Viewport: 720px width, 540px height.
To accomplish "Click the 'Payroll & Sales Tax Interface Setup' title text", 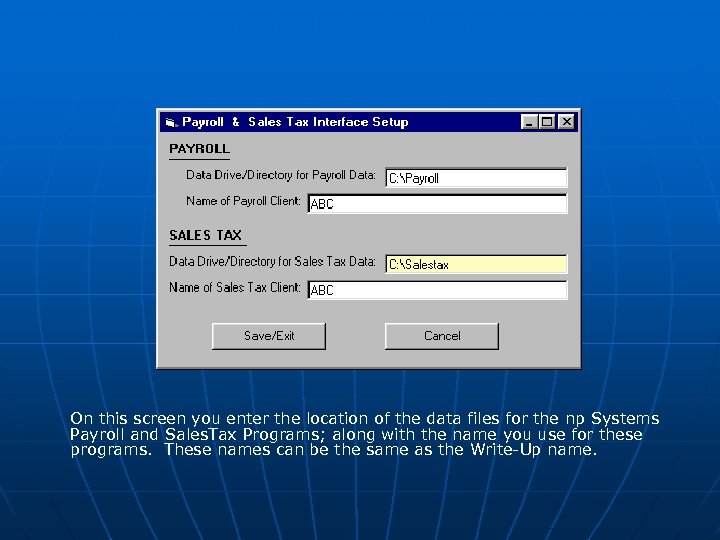I will pyautogui.click(x=295, y=122).
